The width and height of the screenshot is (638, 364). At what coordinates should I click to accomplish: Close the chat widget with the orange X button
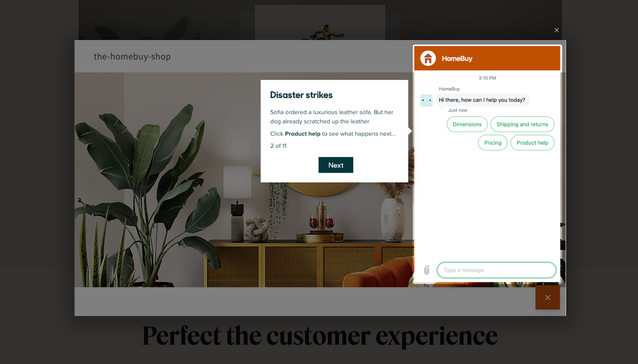pos(547,297)
